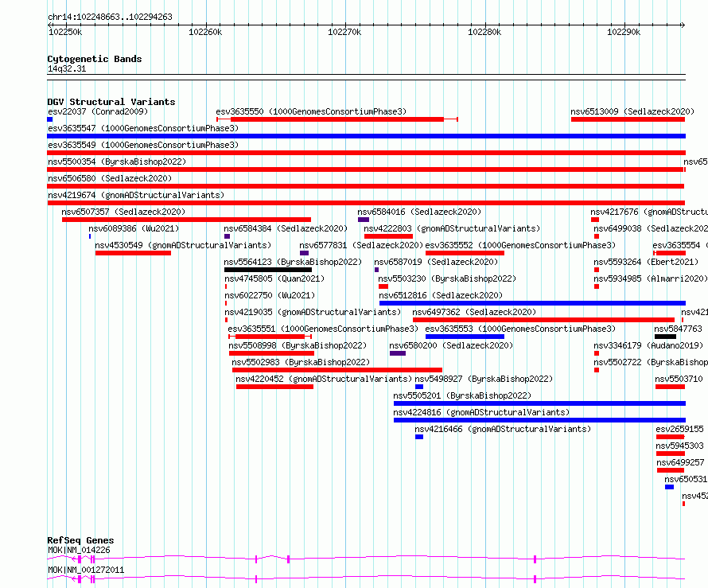Click nsv6587019 (Sedlazeck2020) label
The height and width of the screenshot is (588, 708).
point(436,262)
